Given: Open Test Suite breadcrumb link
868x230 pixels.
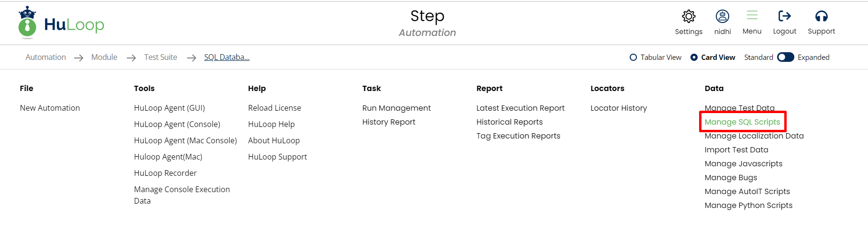Looking at the screenshot, I should tap(161, 57).
